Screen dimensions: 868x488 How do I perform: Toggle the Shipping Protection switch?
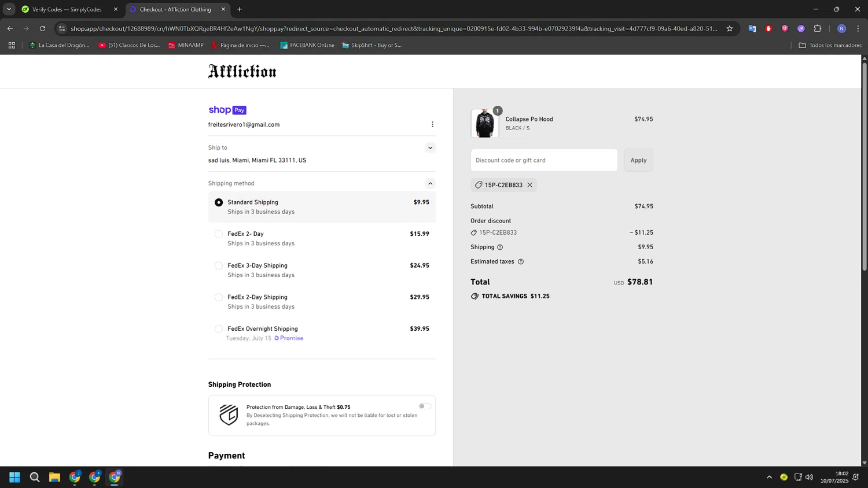click(425, 406)
